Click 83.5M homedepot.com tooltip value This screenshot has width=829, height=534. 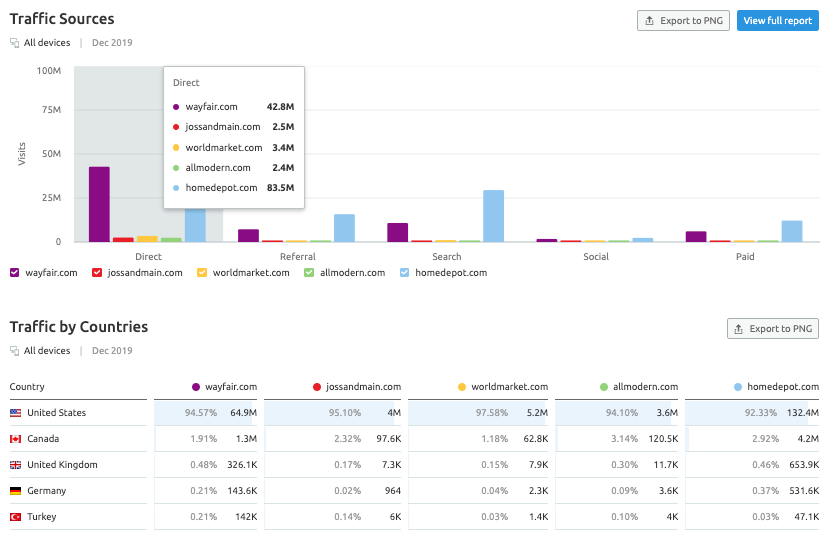pos(280,188)
